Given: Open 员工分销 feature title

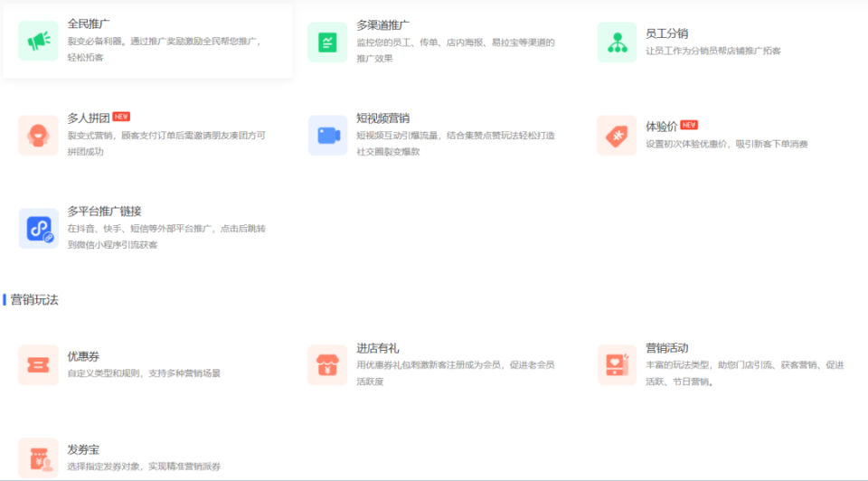Looking at the screenshot, I should click(x=666, y=33).
